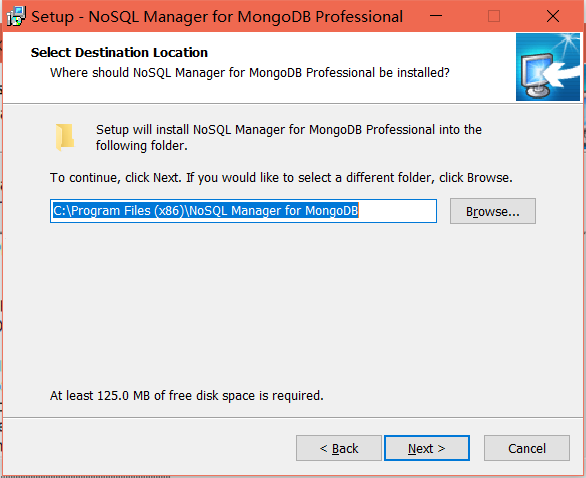Place cursor in empty end of path field
This screenshot has height=478, width=586.
(x=397, y=211)
